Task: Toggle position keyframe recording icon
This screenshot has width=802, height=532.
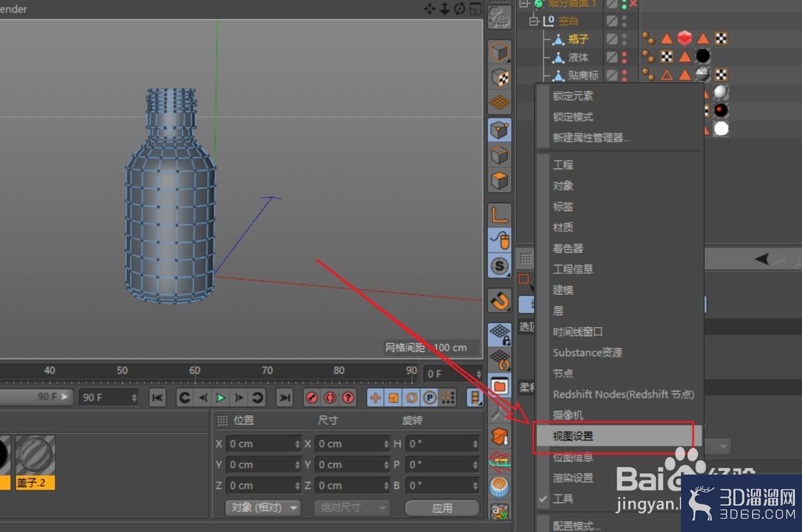Action: (375, 397)
